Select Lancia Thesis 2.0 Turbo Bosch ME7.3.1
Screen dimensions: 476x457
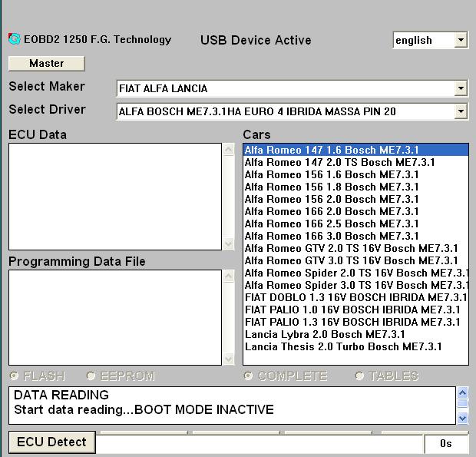355,346
